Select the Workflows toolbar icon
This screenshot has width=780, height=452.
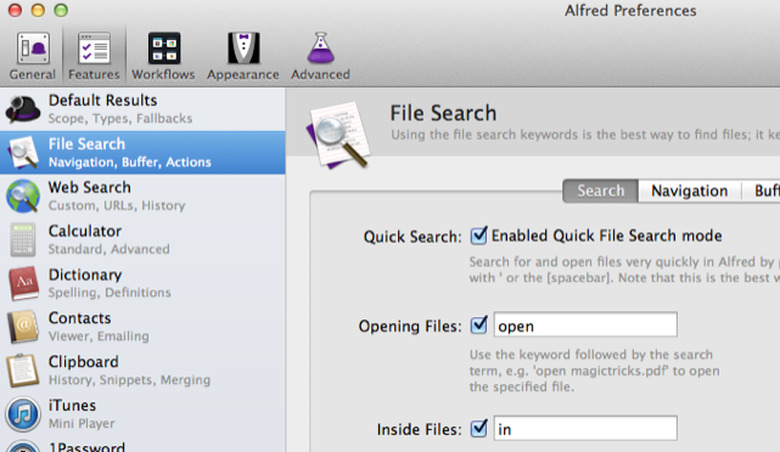pyautogui.click(x=163, y=54)
